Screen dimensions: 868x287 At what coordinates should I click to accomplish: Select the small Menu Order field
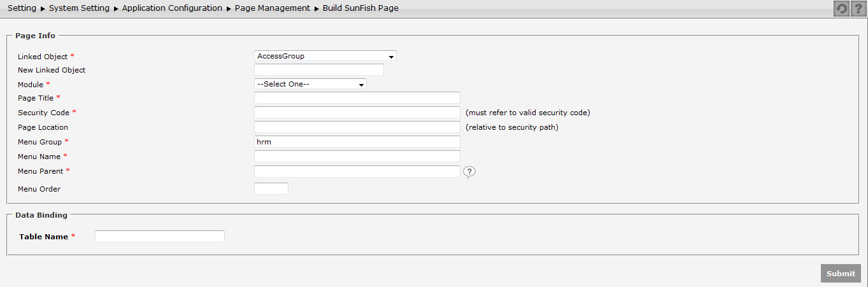tap(271, 188)
